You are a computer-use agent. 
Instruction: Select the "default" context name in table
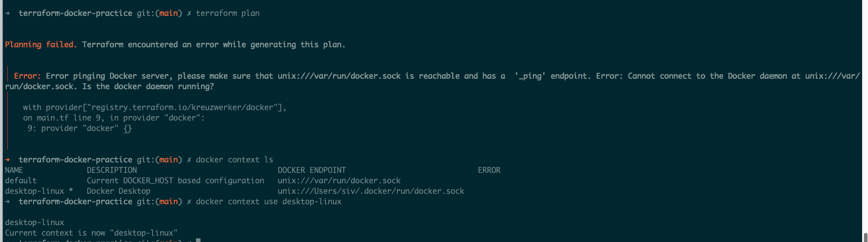[x=21, y=181]
